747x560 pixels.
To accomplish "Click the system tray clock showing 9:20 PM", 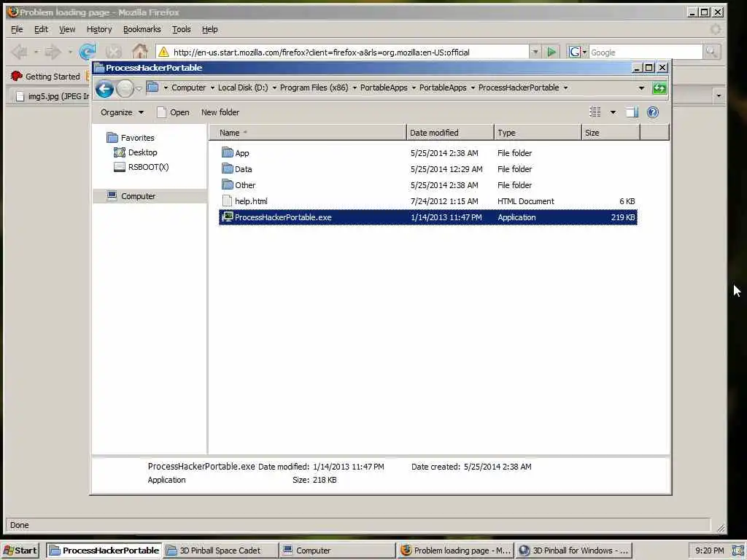I will point(709,551).
